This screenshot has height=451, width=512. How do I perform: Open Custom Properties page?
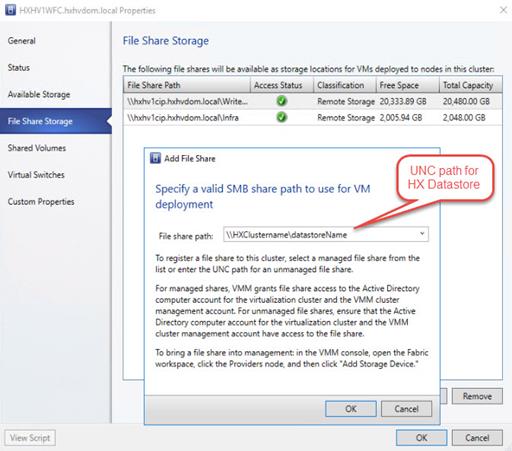click(x=41, y=202)
